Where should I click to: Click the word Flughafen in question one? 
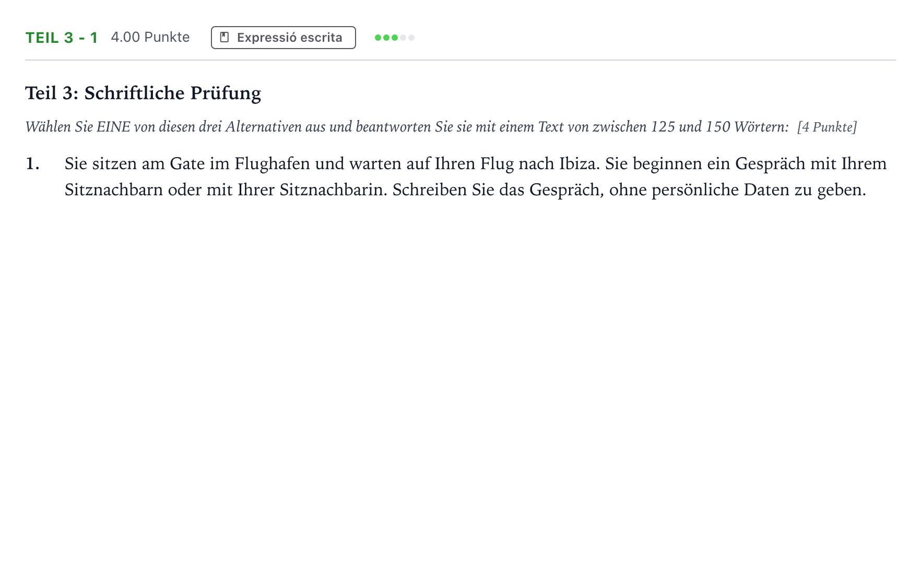coord(273,164)
